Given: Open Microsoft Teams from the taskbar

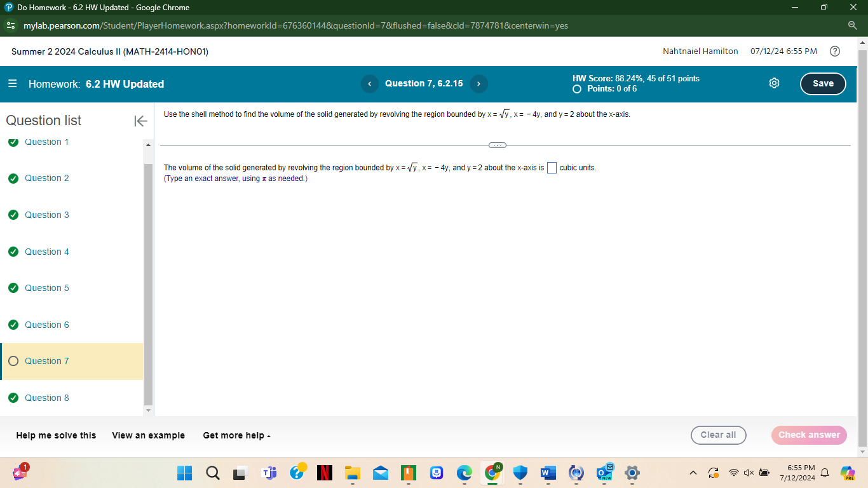Looking at the screenshot, I should coord(269,473).
